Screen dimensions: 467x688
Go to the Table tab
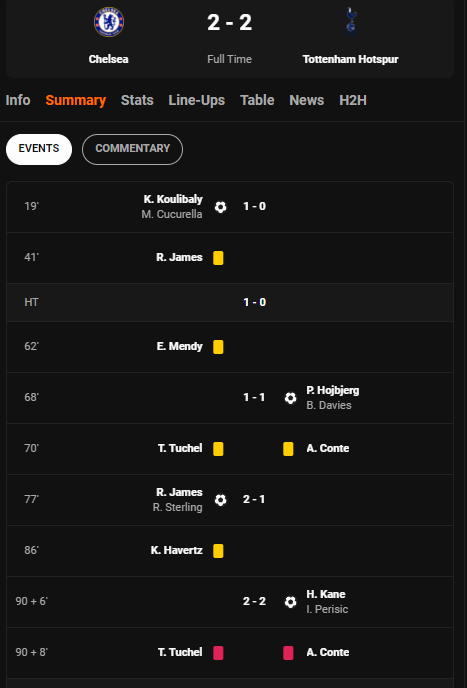pos(257,100)
